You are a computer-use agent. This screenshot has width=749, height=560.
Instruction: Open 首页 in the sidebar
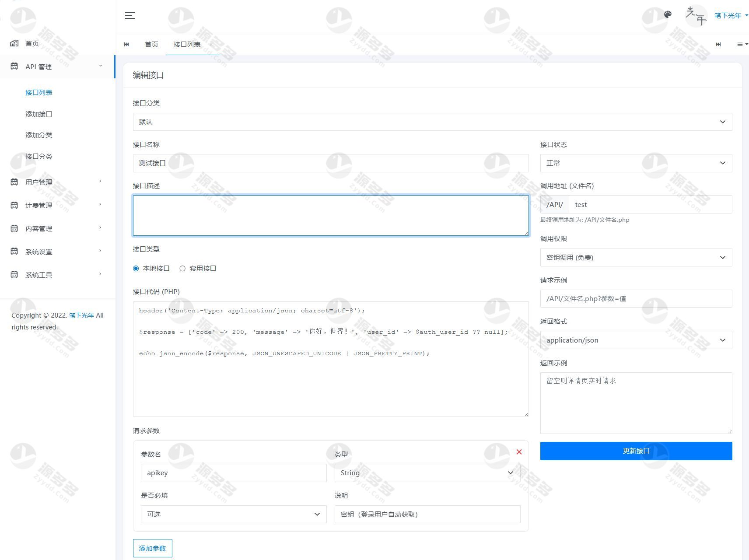pyautogui.click(x=32, y=43)
